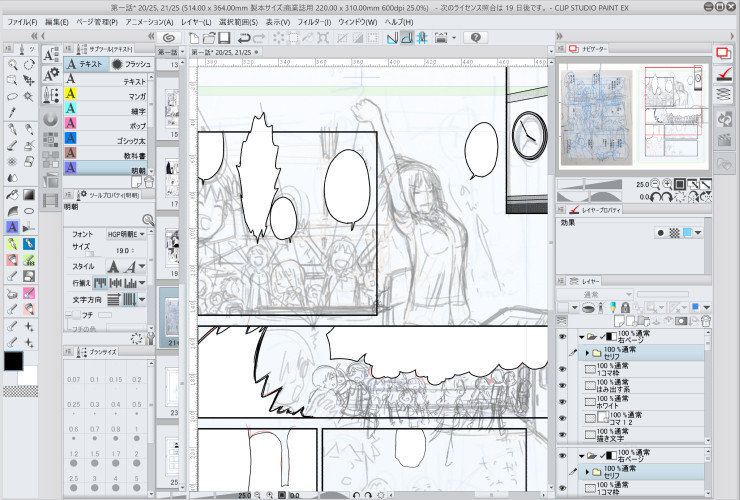
Task: Save document with floppy icon
Action: click(x=224, y=38)
